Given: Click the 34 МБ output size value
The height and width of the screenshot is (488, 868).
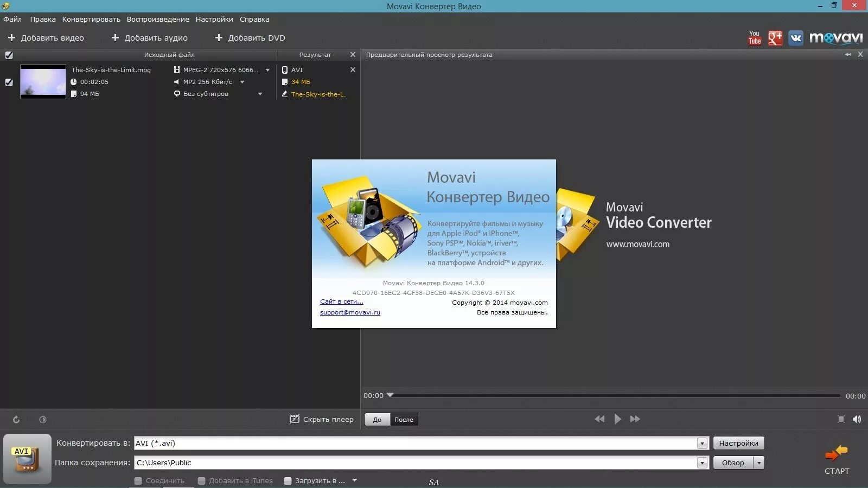Looking at the screenshot, I should [301, 82].
